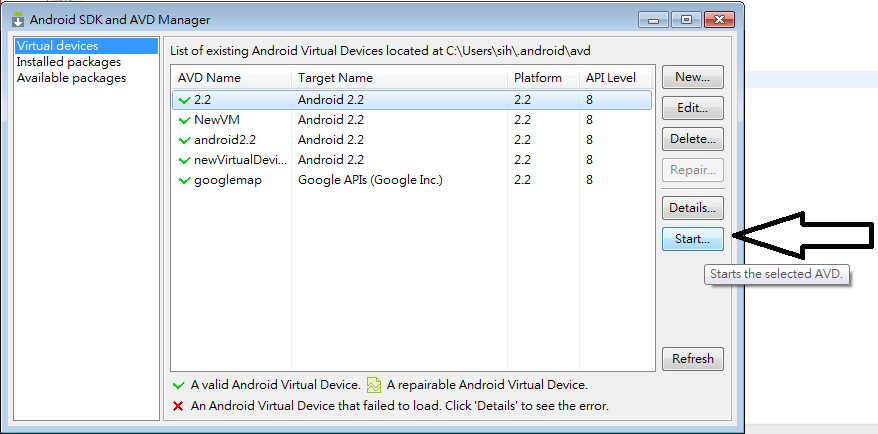The height and width of the screenshot is (434, 878).
Task: Open the Installed packages section
Action: (68, 62)
